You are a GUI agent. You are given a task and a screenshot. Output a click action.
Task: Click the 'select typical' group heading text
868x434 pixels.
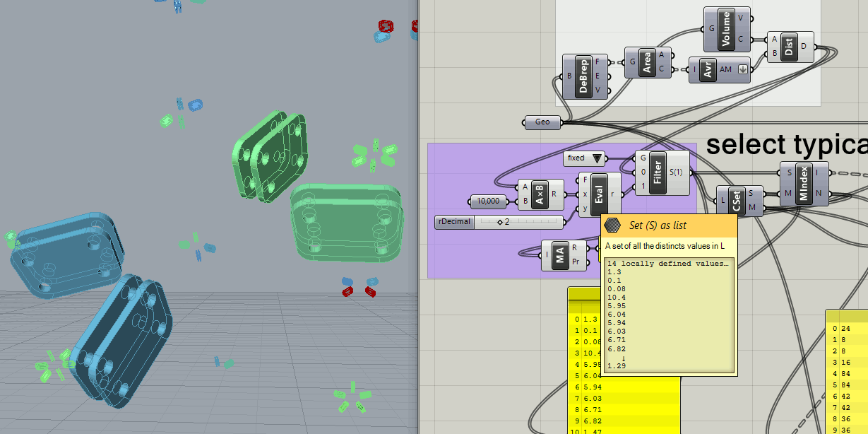click(787, 144)
